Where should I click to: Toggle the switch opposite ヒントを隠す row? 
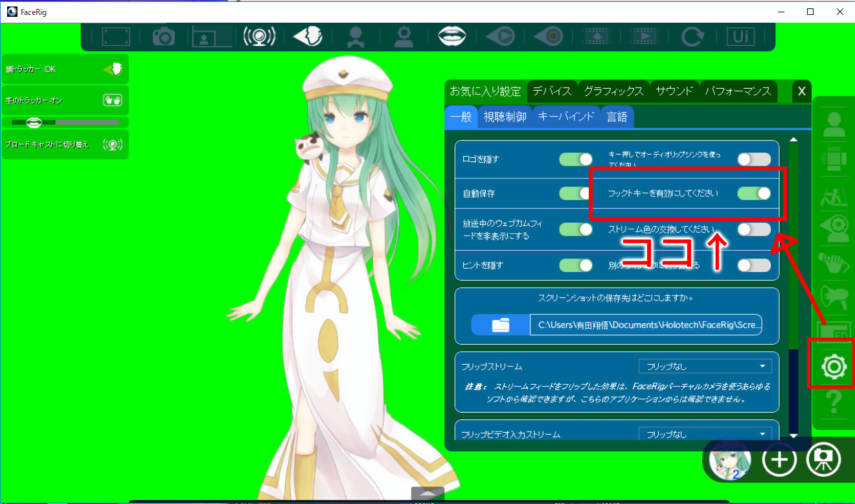[754, 265]
